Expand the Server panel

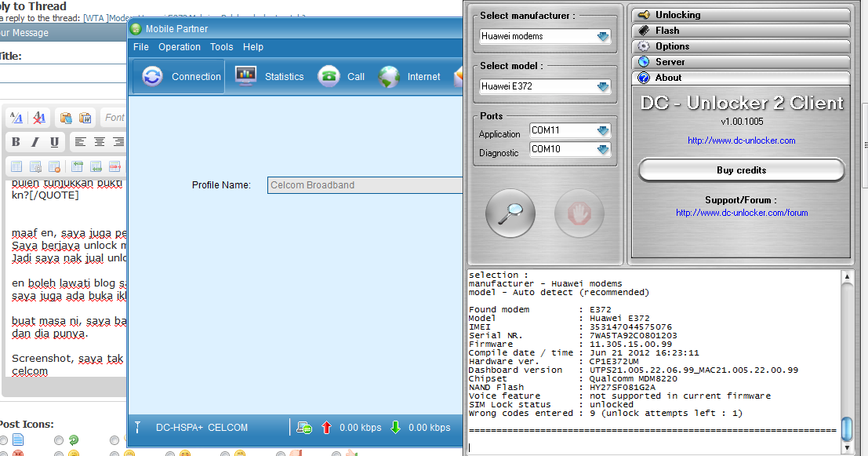tap(741, 61)
